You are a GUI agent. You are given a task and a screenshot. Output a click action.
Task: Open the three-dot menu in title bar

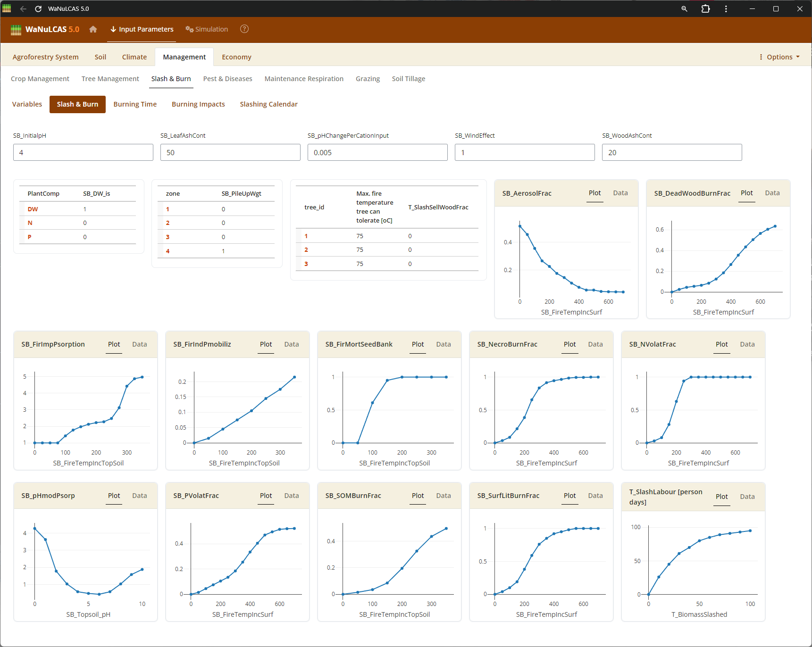[x=726, y=8]
